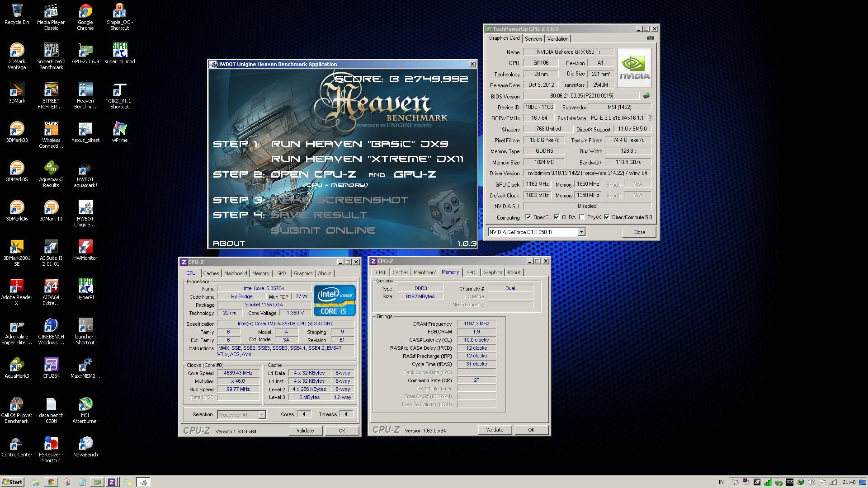Click Take Screenshot in Heaven app
The height and width of the screenshot is (488, 868).
tap(339, 200)
